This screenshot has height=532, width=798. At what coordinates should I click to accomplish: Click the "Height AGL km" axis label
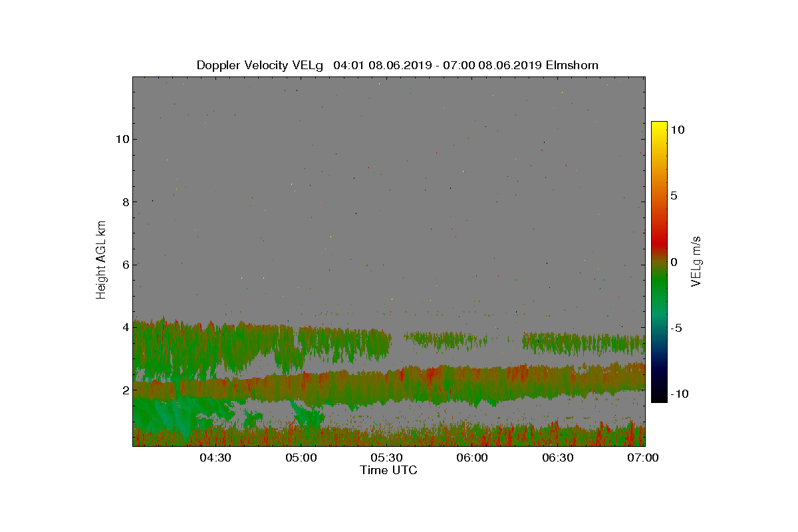point(101,259)
